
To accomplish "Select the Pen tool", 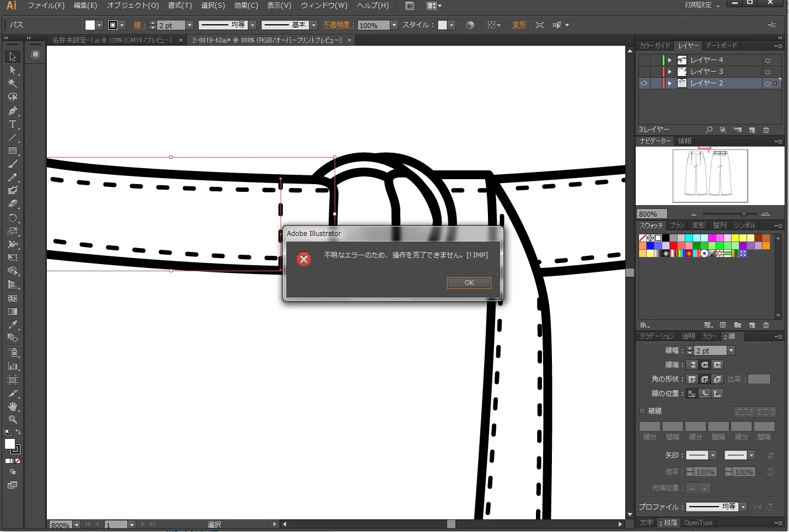I will click(x=13, y=111).
